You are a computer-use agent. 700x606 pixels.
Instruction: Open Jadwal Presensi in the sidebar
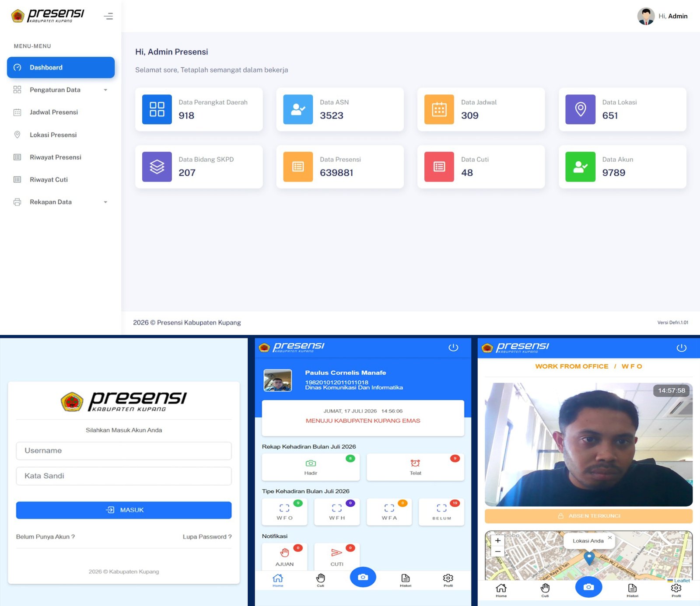pyautogui.click(x=54, y=112)
